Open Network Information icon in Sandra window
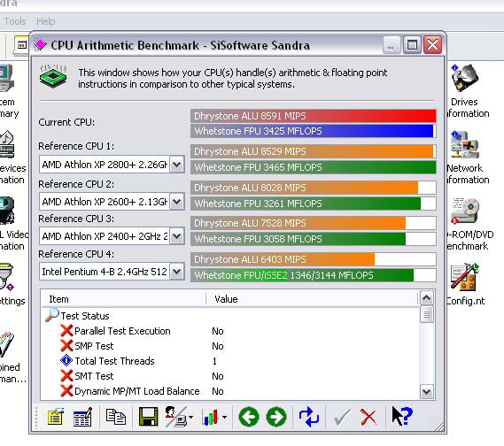The height and width of the screenshot is (446, 504). tap(465, 144)
